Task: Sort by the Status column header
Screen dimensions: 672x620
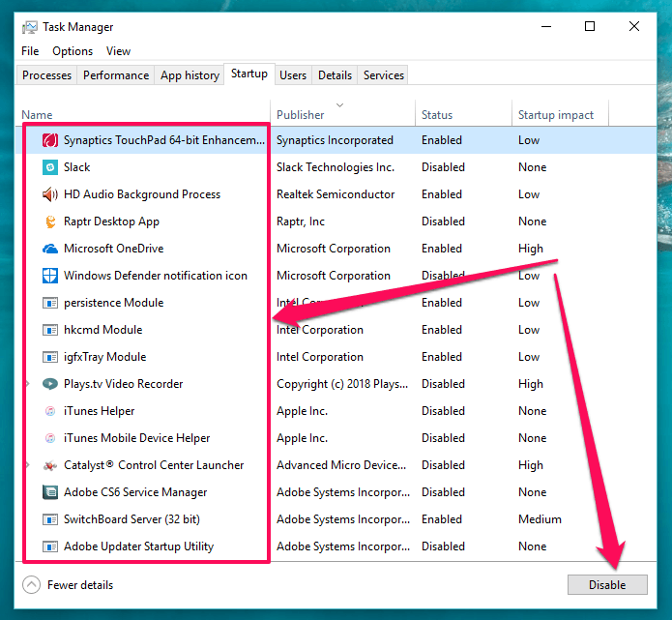Action: tap(464, 114)
